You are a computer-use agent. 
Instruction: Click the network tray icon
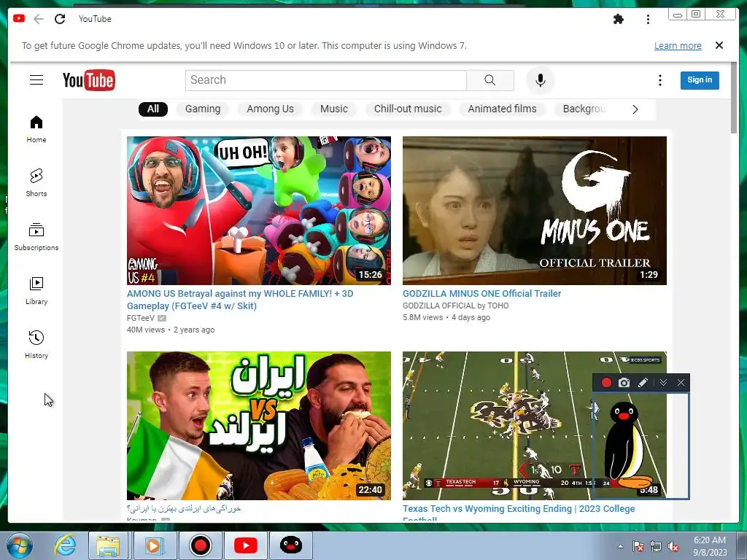tap(656, 546)
